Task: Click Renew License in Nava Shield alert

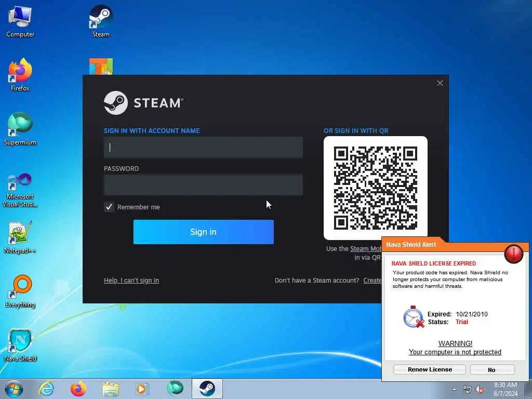Action: (430, 369)
